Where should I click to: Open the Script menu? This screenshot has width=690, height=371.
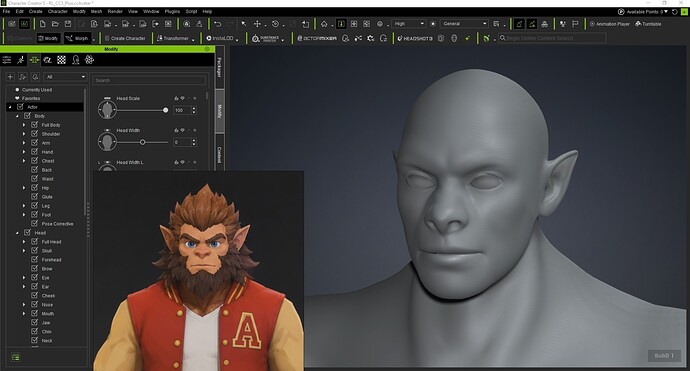191,11
